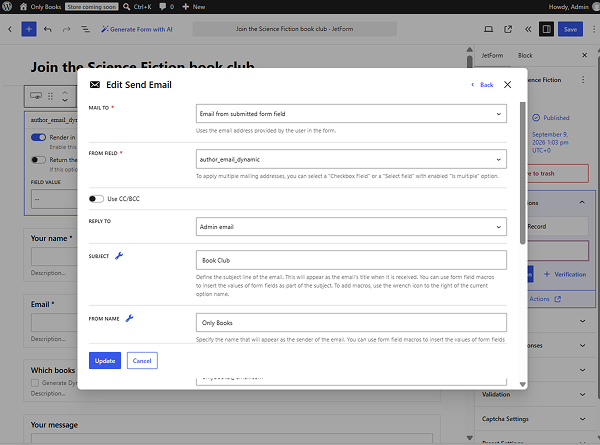This screenshot has height=445, width=600.
Task: Toggle Render in switch on block
Action: (38, 137)
